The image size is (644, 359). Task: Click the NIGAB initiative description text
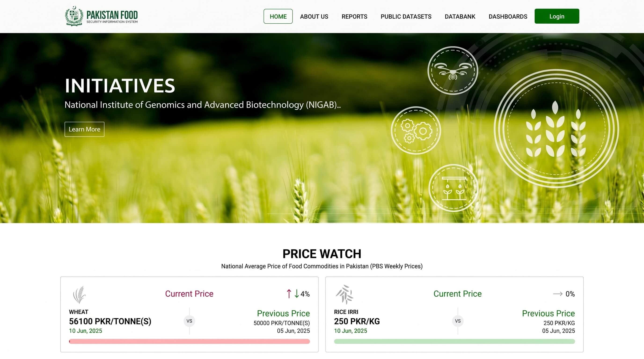point(202,105)
